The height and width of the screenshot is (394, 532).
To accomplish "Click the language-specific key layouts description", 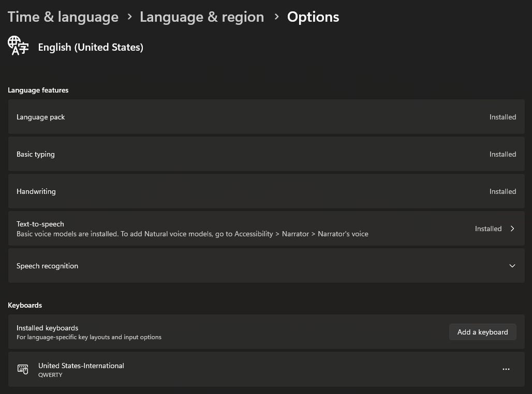I will (89, 337).
